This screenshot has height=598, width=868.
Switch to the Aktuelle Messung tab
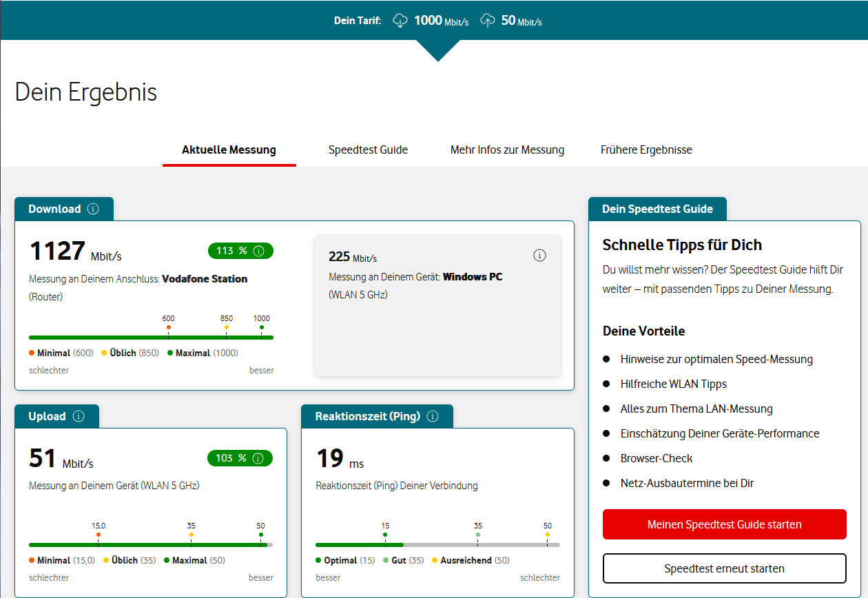tap(229, 149)
